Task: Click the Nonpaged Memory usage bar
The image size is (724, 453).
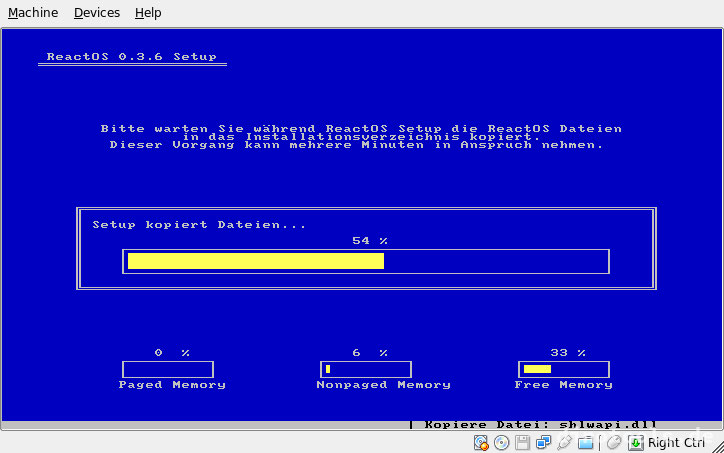Action: (366, 369)
